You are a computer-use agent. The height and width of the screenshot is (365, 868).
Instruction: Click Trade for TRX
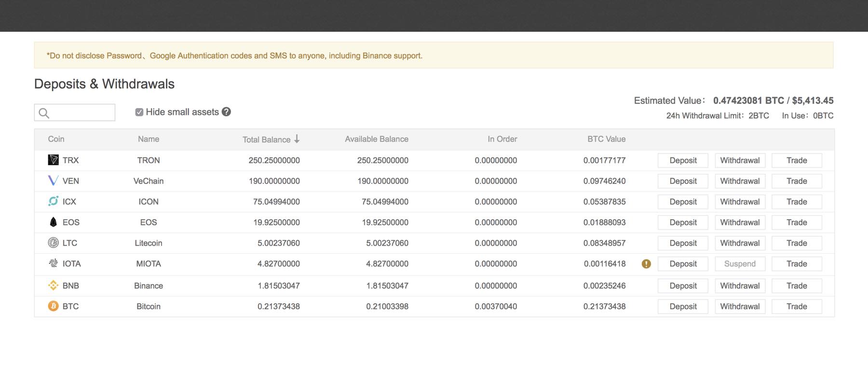(797, 160)
